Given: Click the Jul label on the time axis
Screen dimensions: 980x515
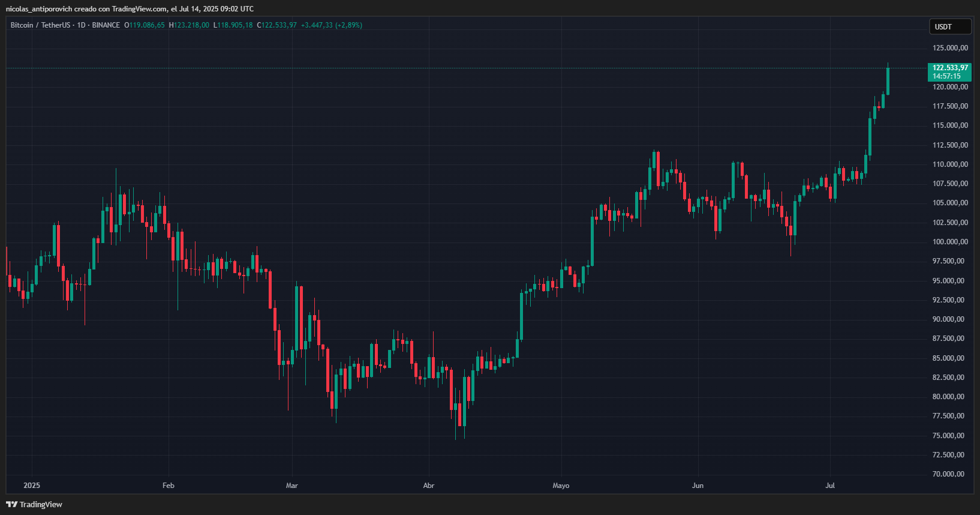Looking at the screenshot, I should coord(830,486).
